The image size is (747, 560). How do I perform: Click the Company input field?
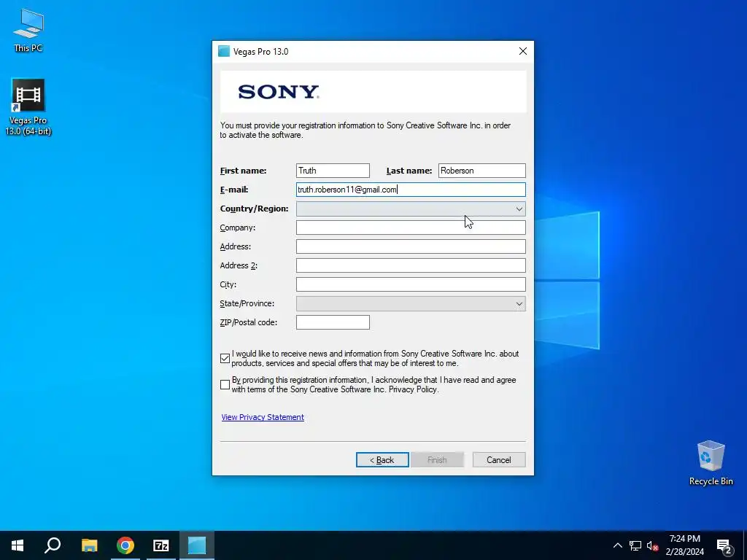[x=411, y=227]
